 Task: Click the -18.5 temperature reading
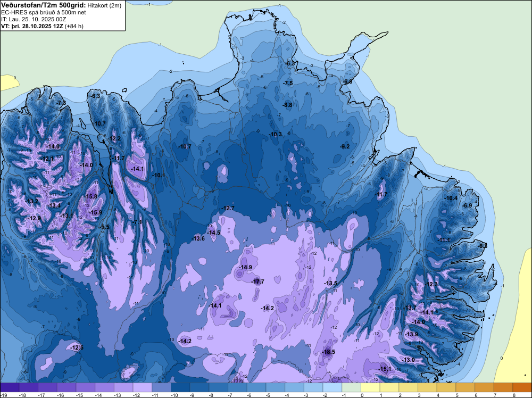pos(329,352)
